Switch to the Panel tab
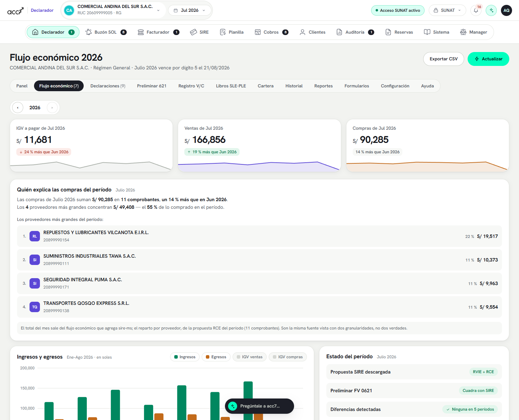 point(22,86)
